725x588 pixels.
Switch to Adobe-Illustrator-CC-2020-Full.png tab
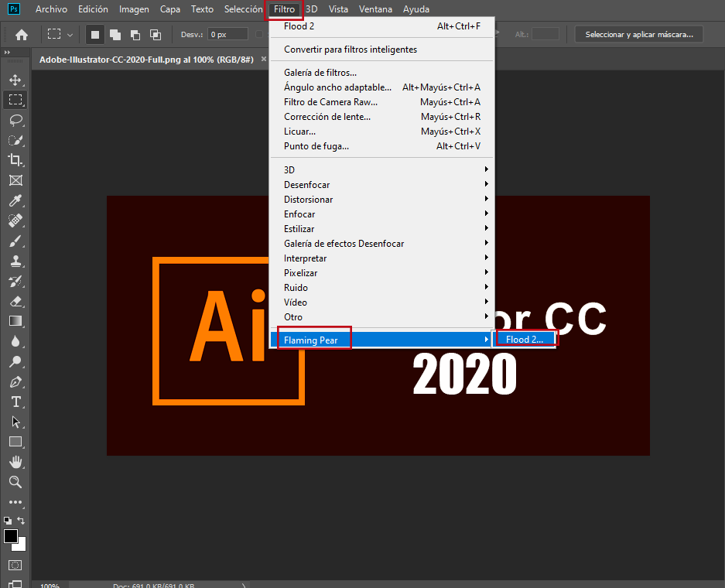146,60
